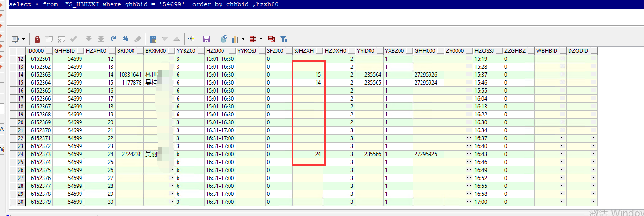Click SJHZXH cell value 14
Image resolution: width=644 pixels, height=216 pixels.
pyautogui.click(x=308, y=83)
